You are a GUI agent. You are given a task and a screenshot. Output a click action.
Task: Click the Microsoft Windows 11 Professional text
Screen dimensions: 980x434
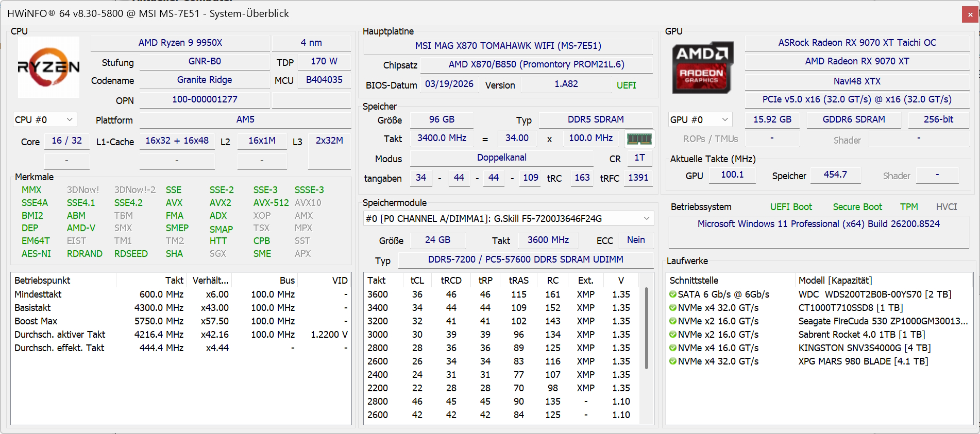(x=819, y=224)
